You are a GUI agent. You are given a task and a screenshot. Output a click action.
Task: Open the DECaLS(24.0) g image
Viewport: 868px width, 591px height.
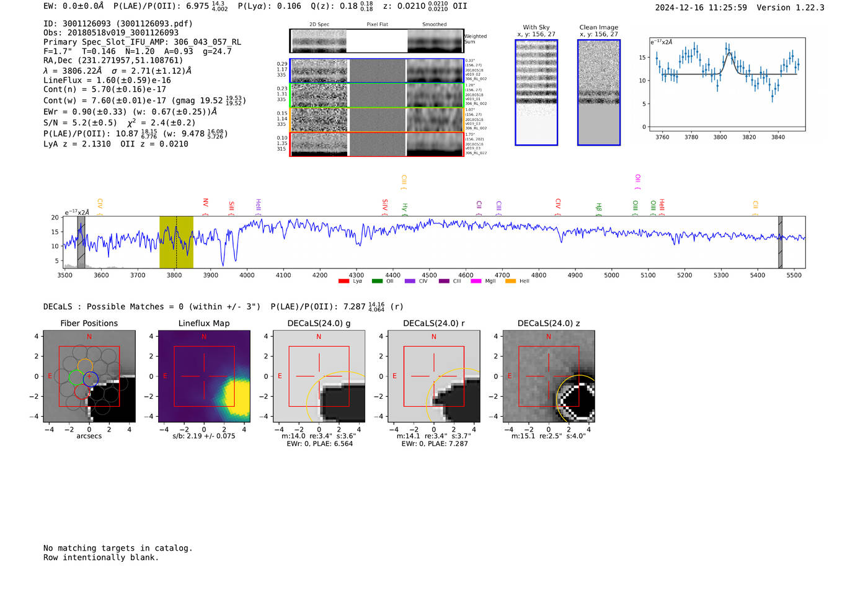click(x=319, y=376)
